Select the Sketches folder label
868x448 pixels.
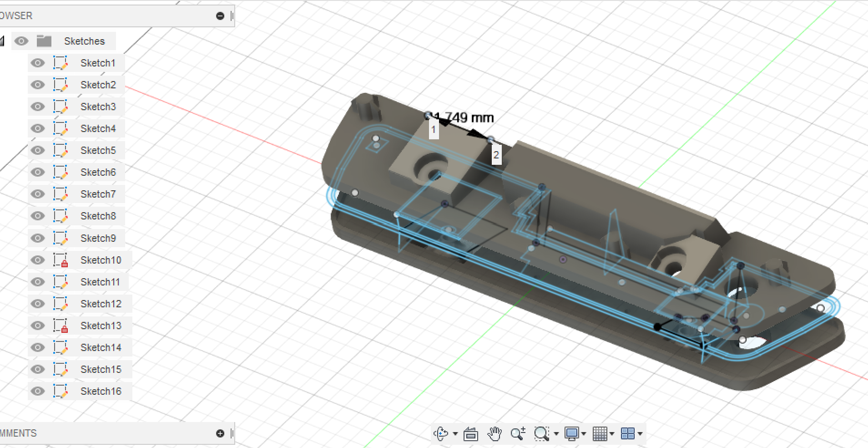(x=84, y=41)
